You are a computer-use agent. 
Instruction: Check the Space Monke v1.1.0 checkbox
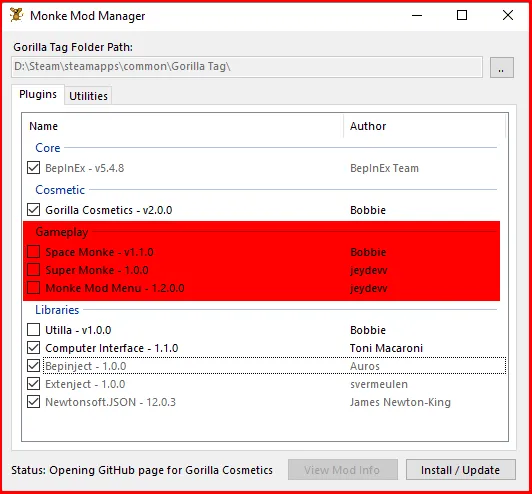pos(33,252)
